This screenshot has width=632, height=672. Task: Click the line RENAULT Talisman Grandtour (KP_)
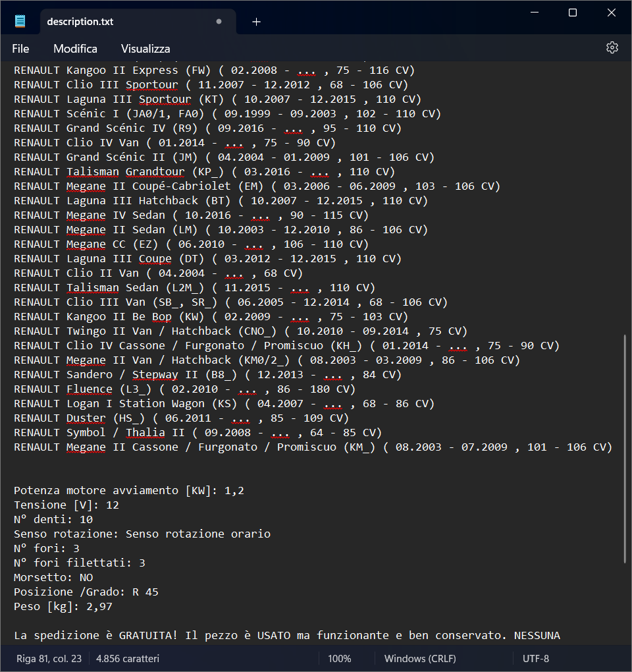click(x=204, y=172)
